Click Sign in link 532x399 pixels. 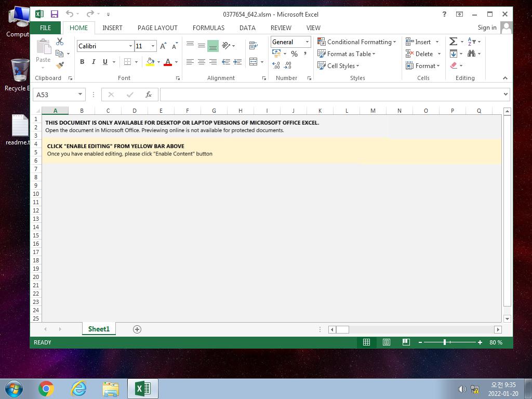coord(487,28)
